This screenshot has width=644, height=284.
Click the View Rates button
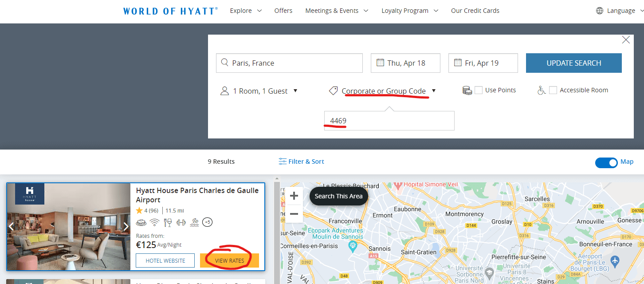[x=229, y=260]
